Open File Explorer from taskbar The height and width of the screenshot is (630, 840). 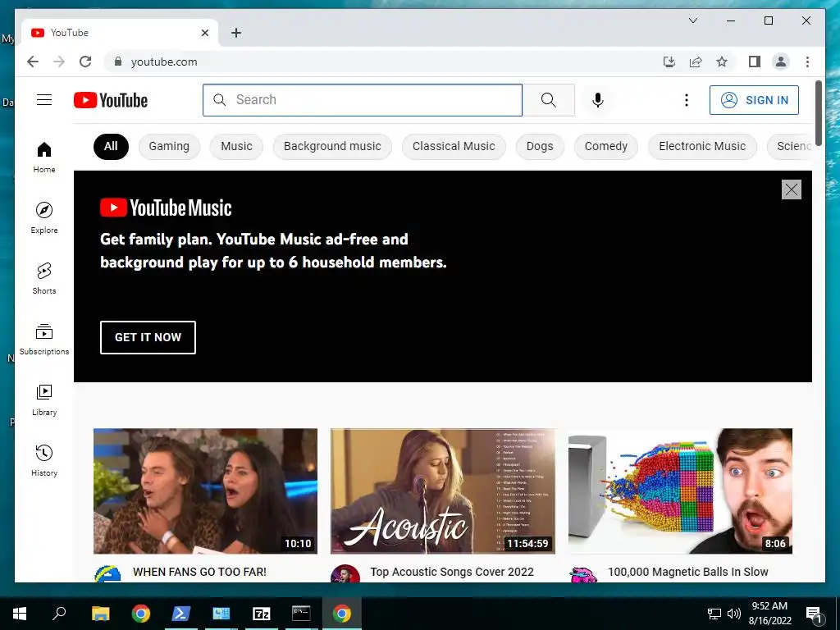point(101,614)
